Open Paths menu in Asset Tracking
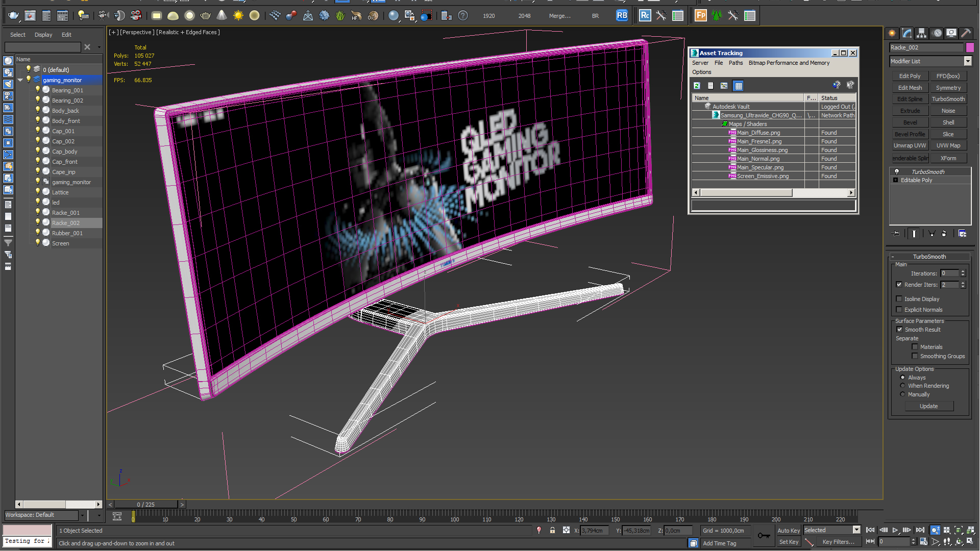This screenshot has height=551, width=980. click(736, 63)
